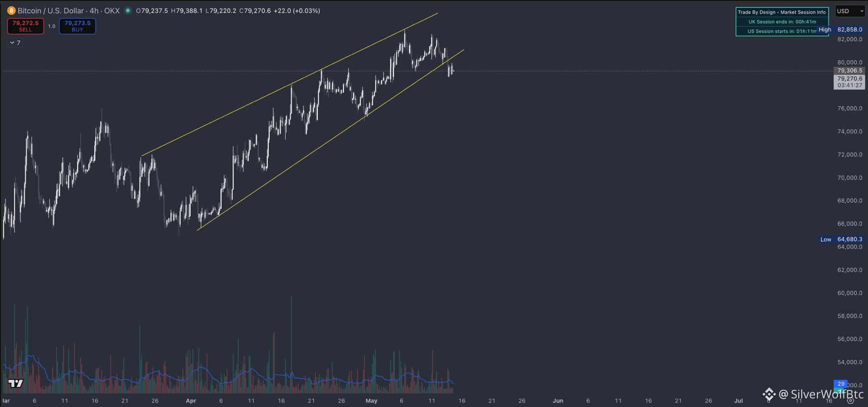Click the Jun label on time axis
Screen dimensions: 868x407
[558, 401]
